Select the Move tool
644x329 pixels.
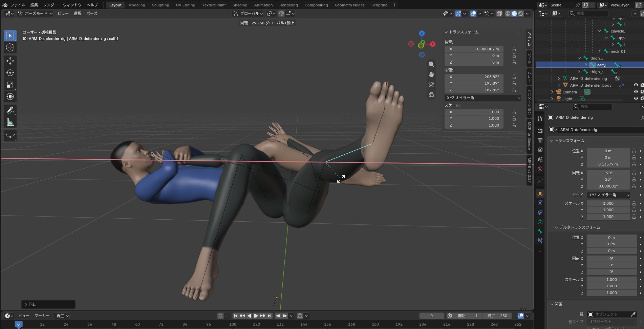point(10,61)
